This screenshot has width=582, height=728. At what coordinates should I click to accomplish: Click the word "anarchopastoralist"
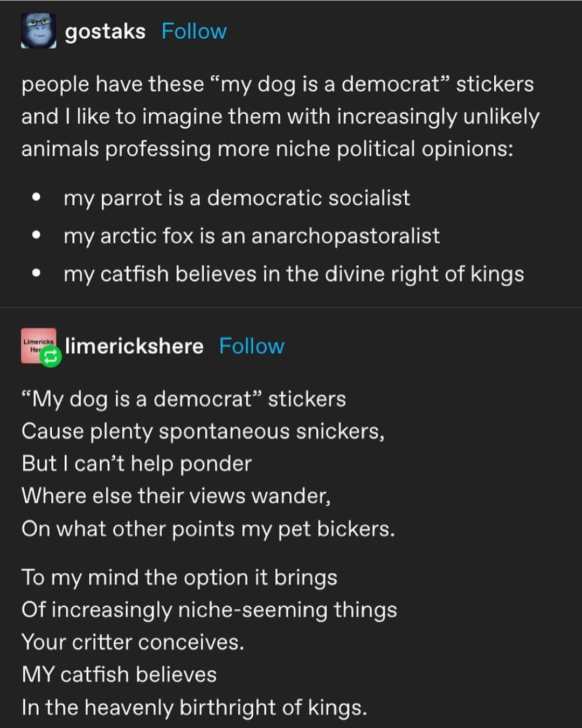pyautogui.click(x=345, y=236)
